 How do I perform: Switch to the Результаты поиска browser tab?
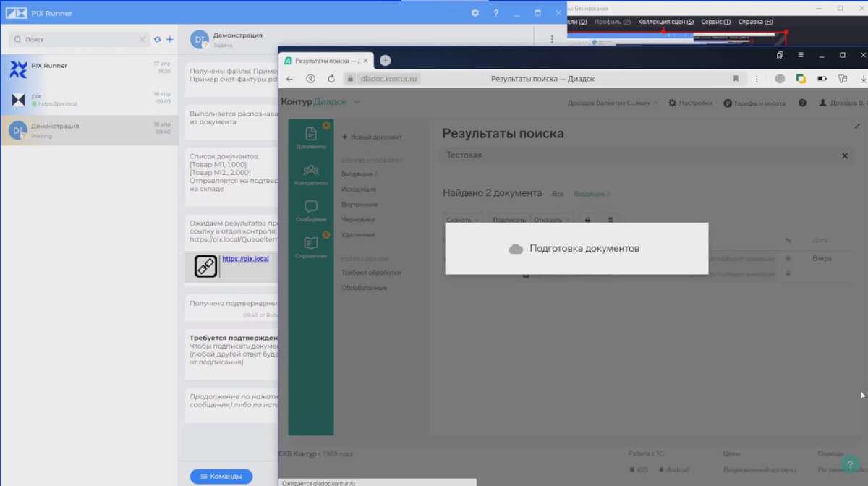tap(327, 61)
